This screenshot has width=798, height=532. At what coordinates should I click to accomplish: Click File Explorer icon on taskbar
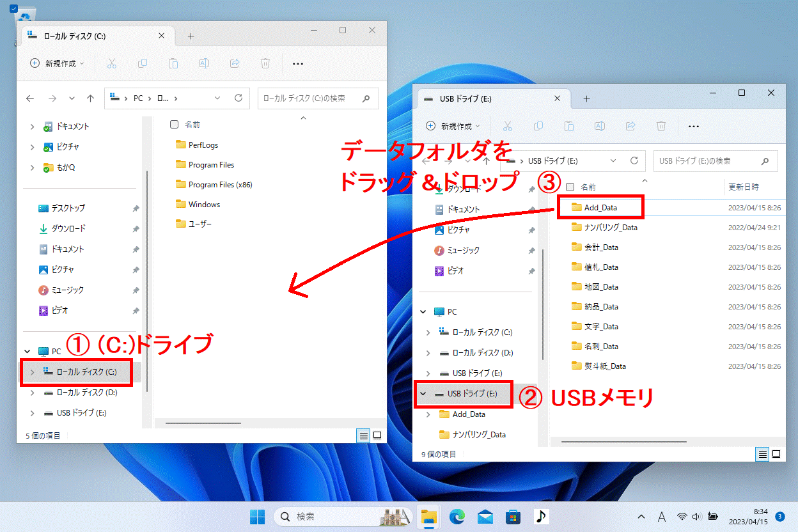pyautogui.click(x=428, y=516)
